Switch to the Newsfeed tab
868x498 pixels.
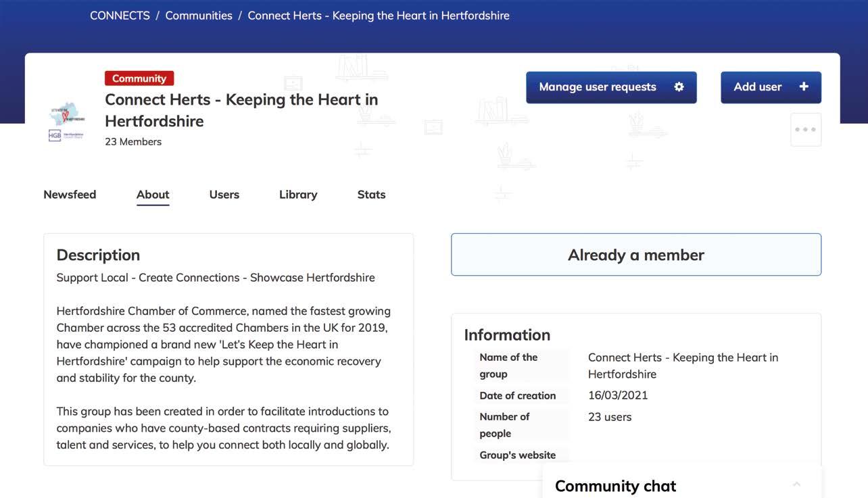coord(70,195)
